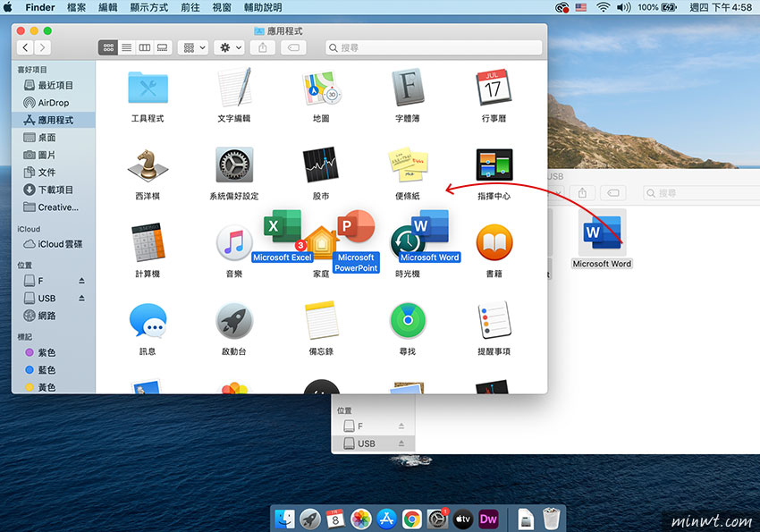Open the 字體簿 Font Book app

(x=408, y=88)
